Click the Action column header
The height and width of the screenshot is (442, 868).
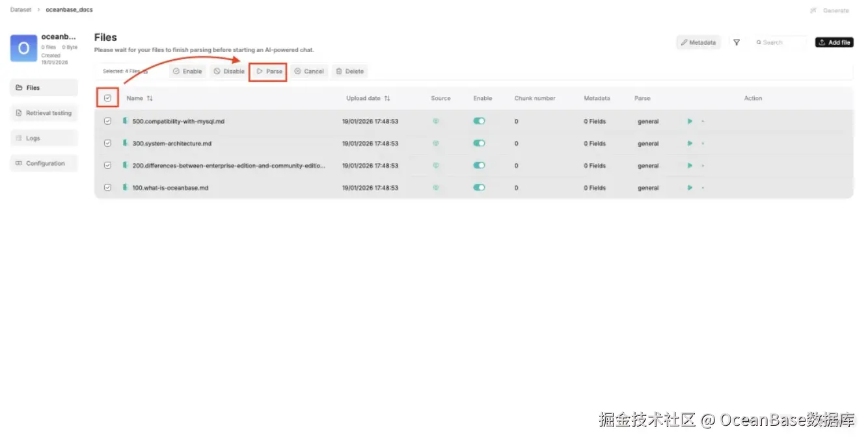[753, 98]
